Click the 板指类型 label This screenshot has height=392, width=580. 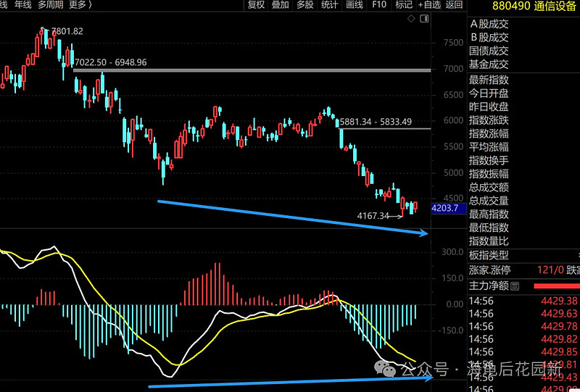tap(489, 255)
